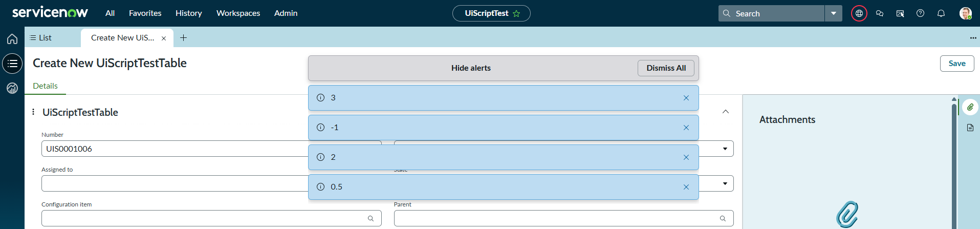Open the chat conversations icon
The width and height of the screenshot is (980, 229).
(880, 13)
